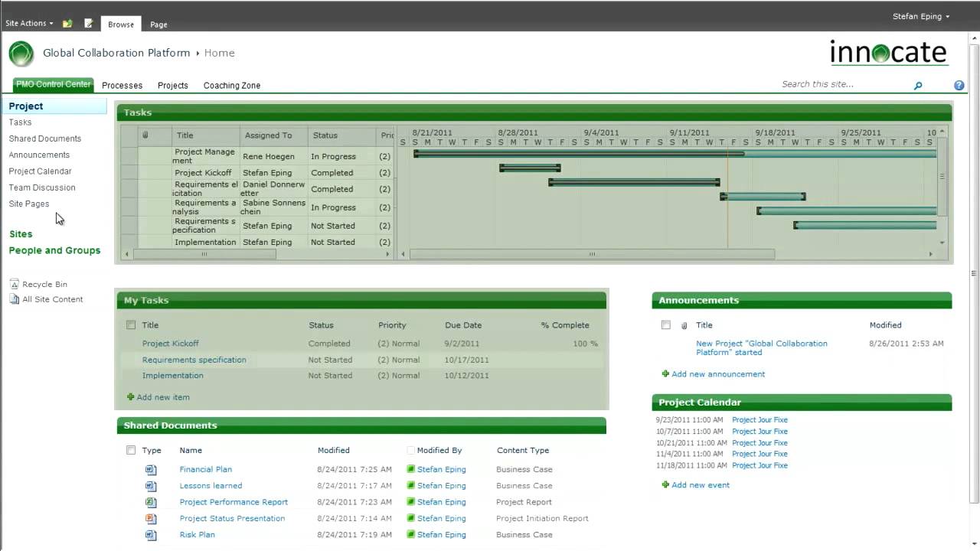
Task: Switch to the Browse ribbon tab
Action: [121, 24]
